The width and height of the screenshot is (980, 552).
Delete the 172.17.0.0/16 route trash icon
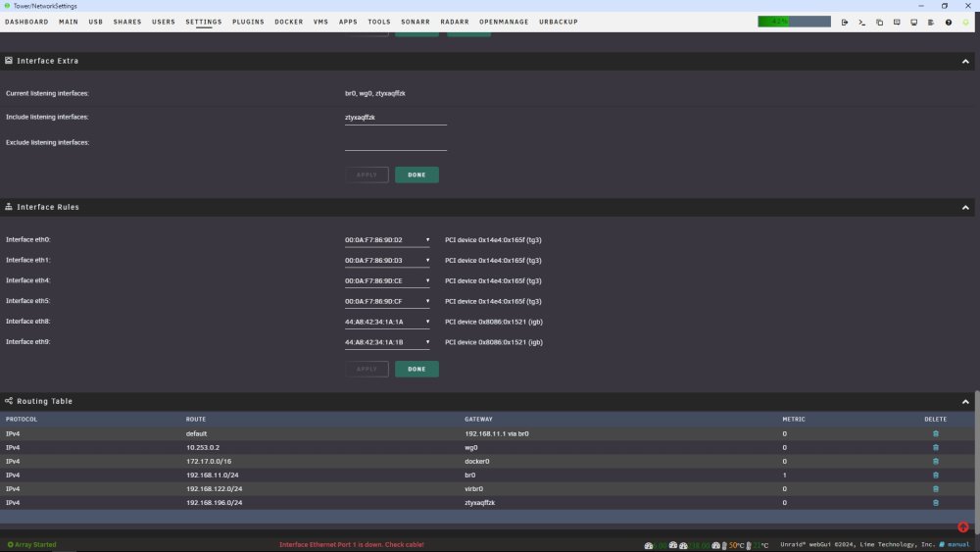936,462
